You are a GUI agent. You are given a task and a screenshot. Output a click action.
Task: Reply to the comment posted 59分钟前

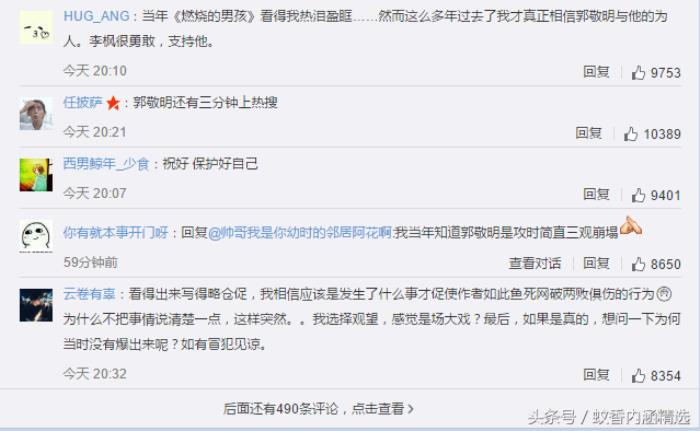pyautogui.click(x=596, y=264)
